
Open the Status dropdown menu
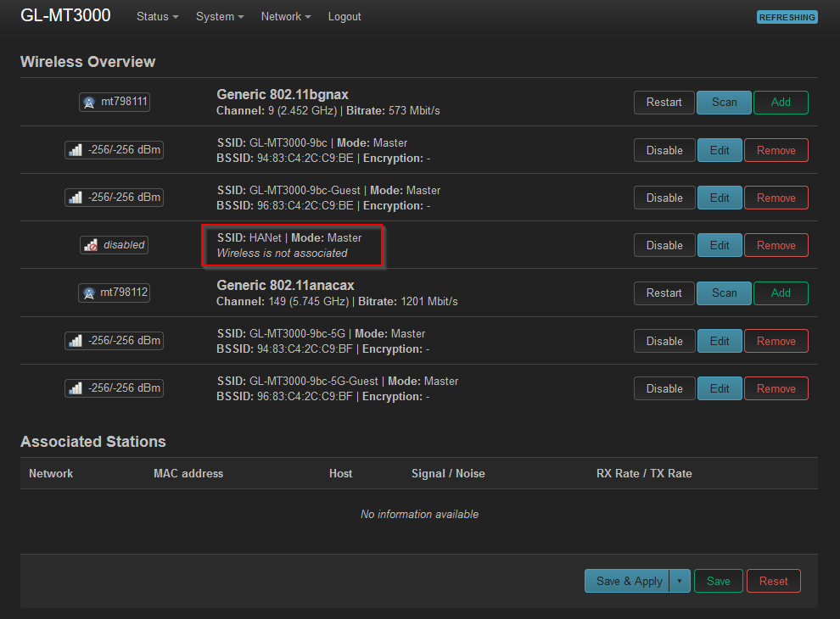[157, 17]
